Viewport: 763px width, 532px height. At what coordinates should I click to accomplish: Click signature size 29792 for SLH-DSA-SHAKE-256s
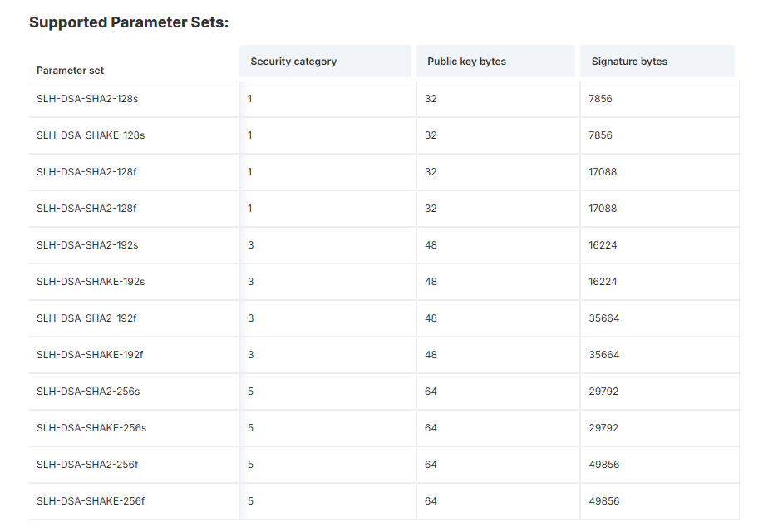tap(603, 427)
